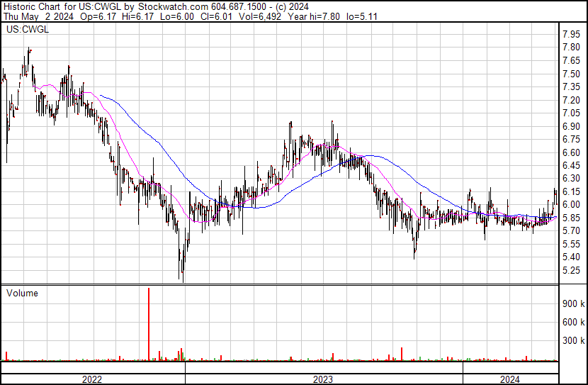
Task: Click the 5.40 price axis label
Action: pyautogui.click(x=572, y=257)
